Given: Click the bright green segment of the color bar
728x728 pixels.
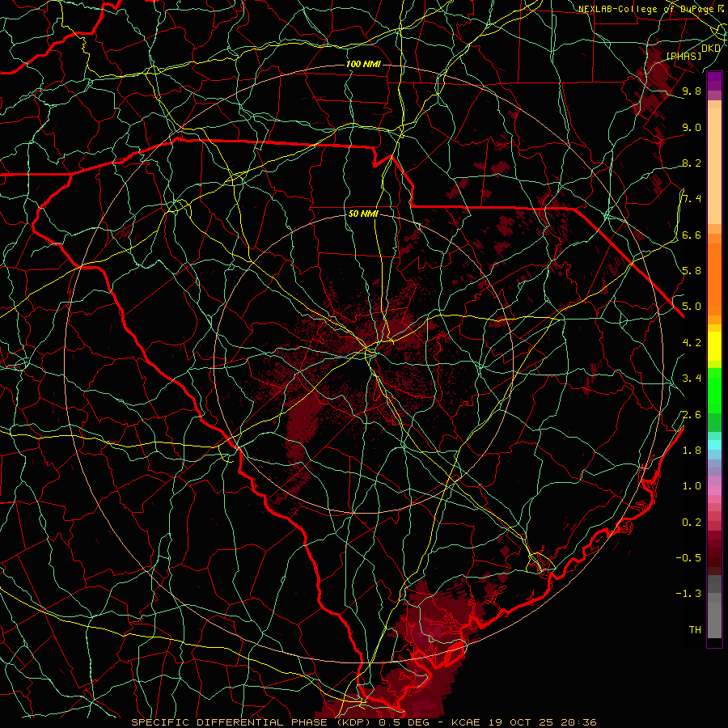Looking at the screenshot, I should pos(714,390).
